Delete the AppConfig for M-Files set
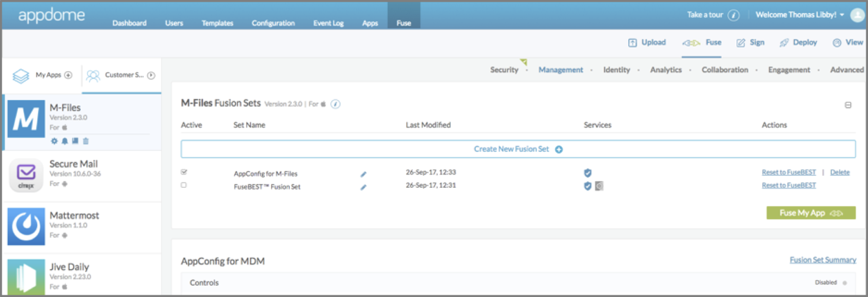The image size is (868, 297). (x=840, y=172)
